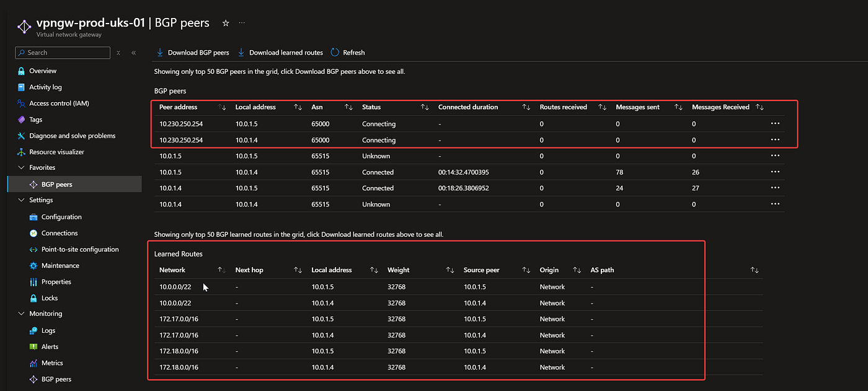Screen dimensions: 868x391
Task: Click the Alerts icon under Monitoring
Action: (33, 347)
